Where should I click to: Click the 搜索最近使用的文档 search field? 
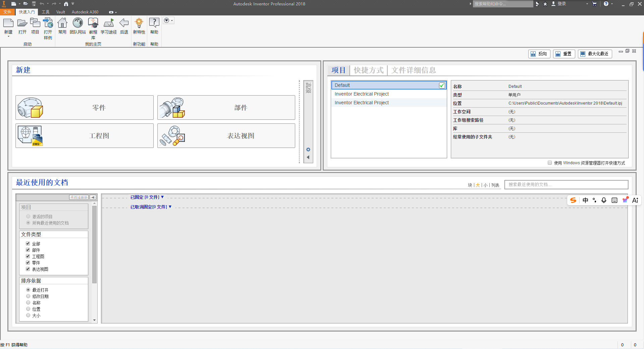566,185
